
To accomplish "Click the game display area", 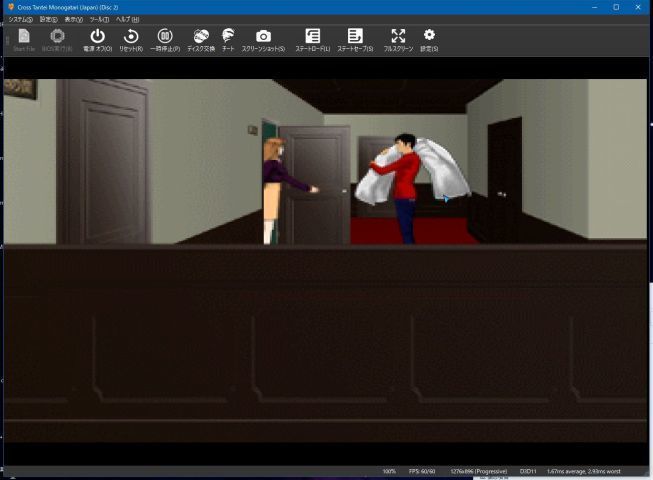I will [x=325, y=261].
